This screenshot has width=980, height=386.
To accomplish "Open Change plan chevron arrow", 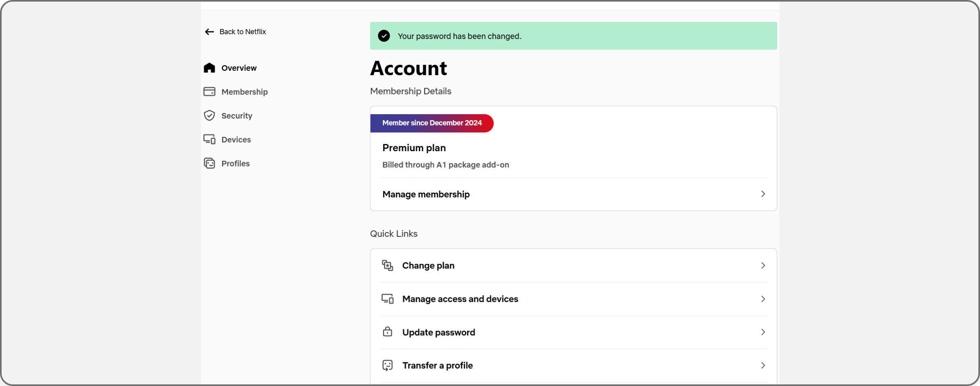I will pyautogui.click(x=763, y=265).
